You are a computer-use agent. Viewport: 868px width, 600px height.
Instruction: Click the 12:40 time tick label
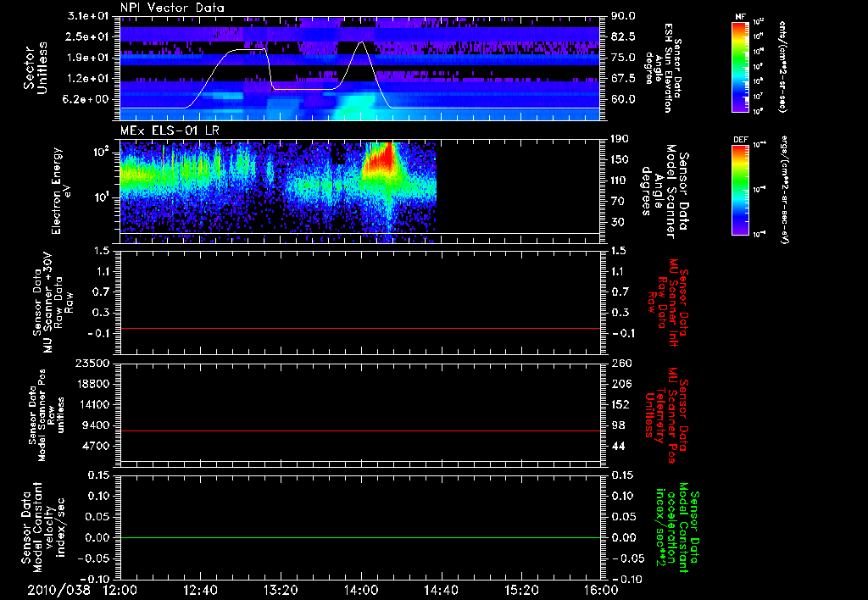coord(200,590)
